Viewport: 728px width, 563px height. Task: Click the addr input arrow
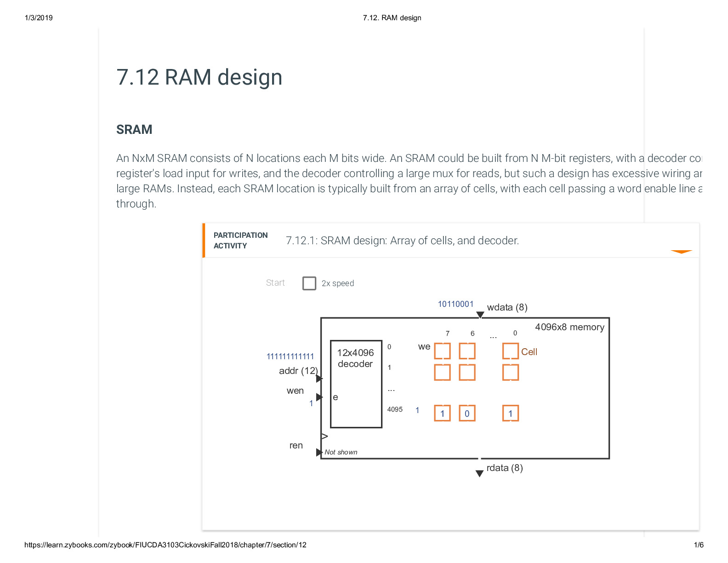pos(319,379)
